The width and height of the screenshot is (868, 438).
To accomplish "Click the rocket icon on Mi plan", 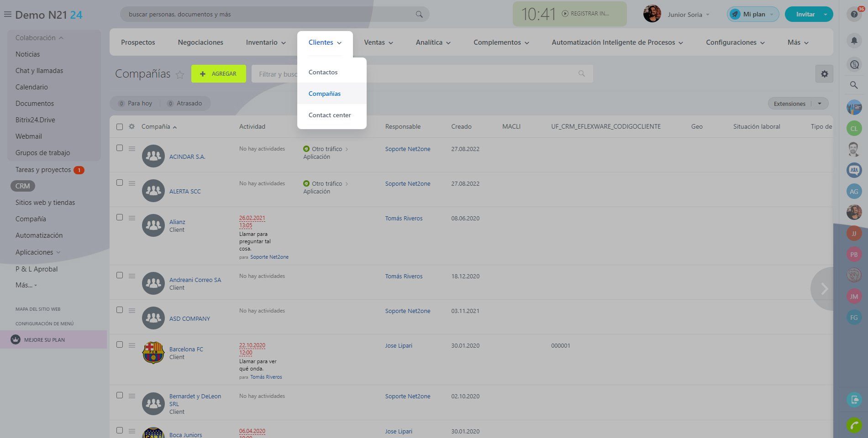I will point(735,14).
